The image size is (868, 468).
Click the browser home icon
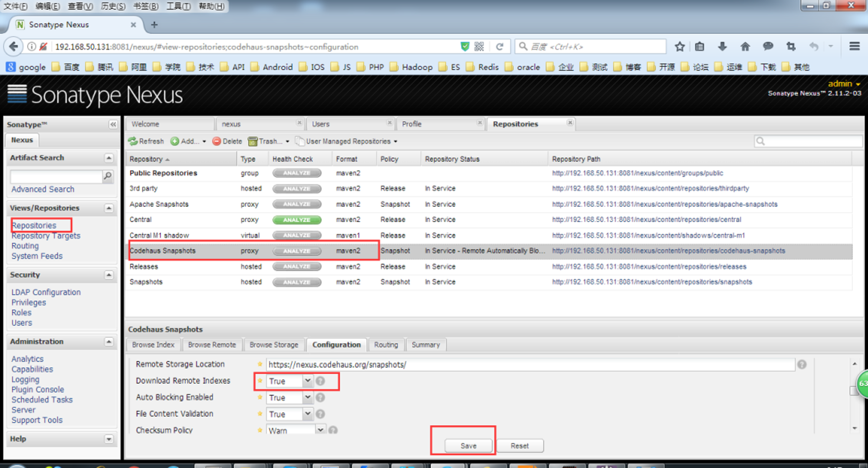pyautogui.click(x=745, y=46)
